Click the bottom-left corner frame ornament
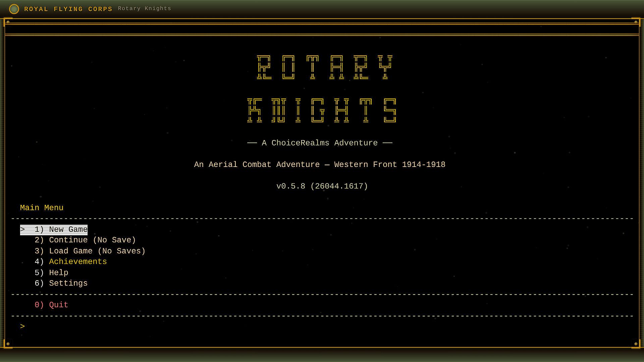Viewport: 644px width, 362px height. click(8, 344)
